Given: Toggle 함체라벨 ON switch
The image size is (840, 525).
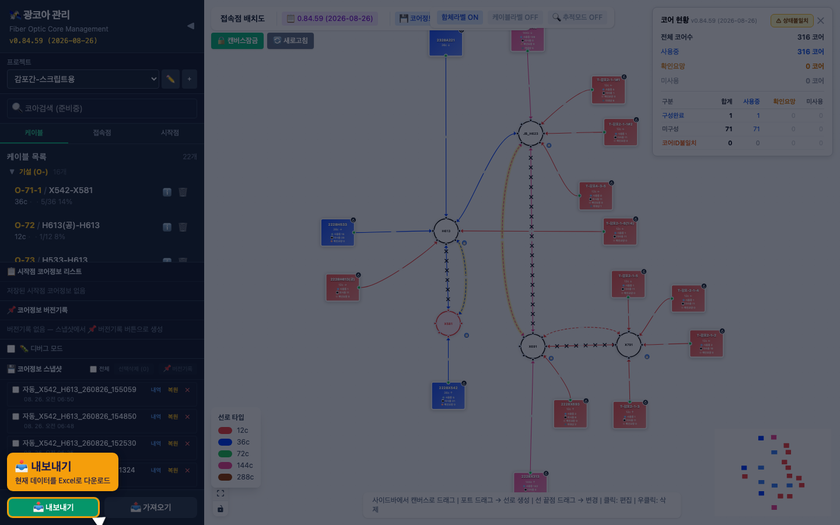Looking at the screenshot, I should click(x=460, y=18).
